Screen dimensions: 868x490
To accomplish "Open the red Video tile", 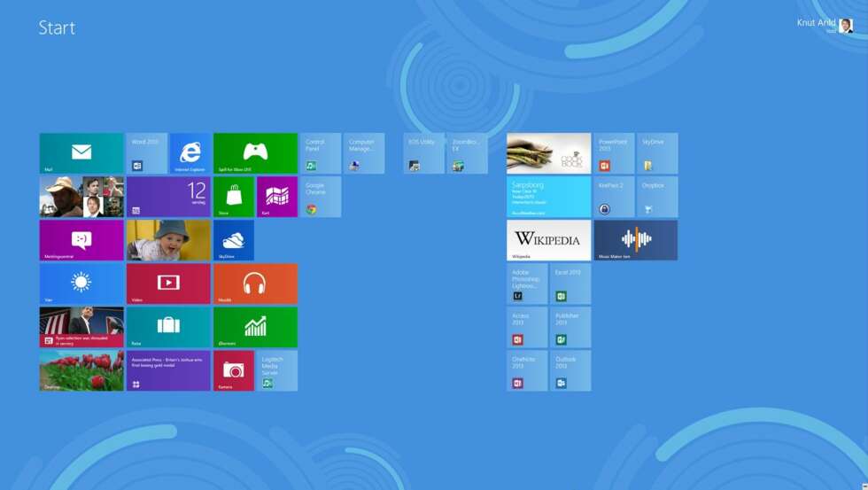I will pos(168,284).
